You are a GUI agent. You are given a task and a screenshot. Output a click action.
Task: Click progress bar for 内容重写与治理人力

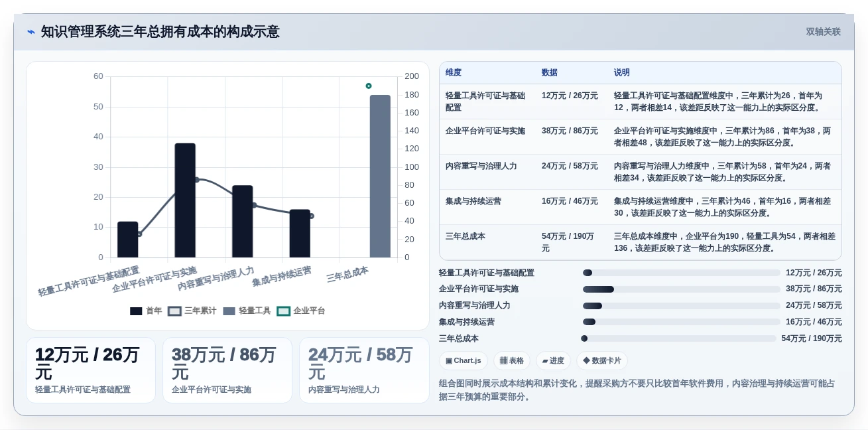tap(682, 306)
